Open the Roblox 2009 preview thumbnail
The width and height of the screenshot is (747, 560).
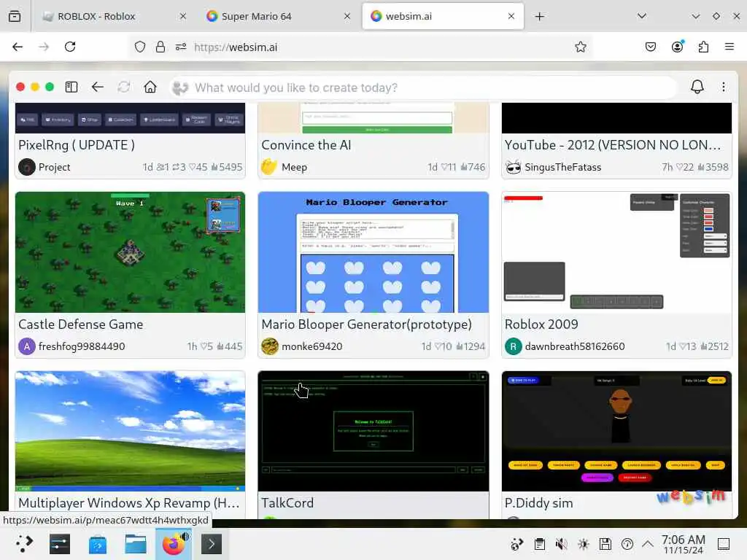(x=616, y=252)
